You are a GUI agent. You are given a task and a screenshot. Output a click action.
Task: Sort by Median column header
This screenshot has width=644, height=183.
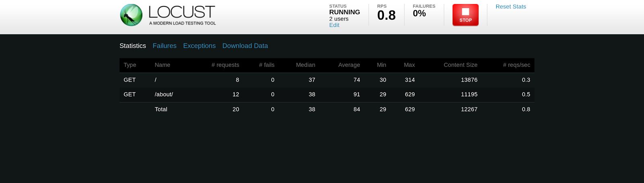coord(305,65)
